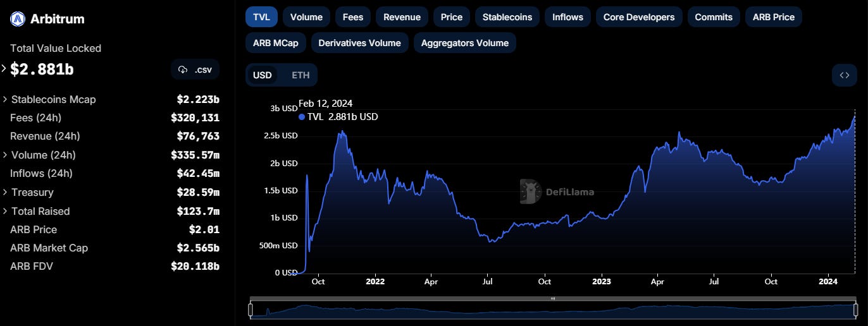Viewport: 868px width, 326px height.
Task: Enable the Aggregators Volume chart metric
Action: coord(465,43)
